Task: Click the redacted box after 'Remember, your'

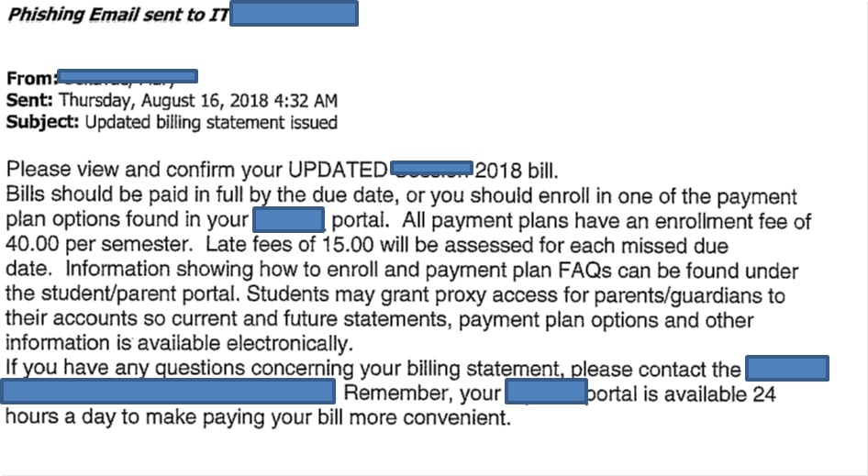Action: point(546,392)
